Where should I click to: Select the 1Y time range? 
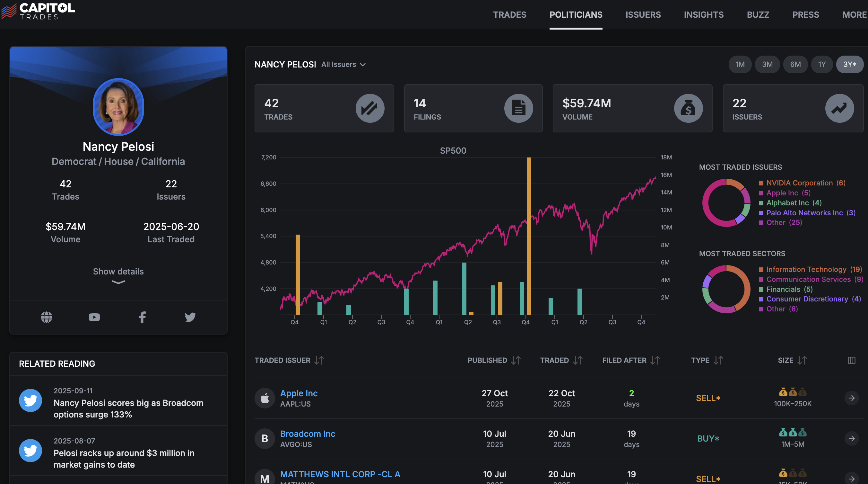click(822, 64)
